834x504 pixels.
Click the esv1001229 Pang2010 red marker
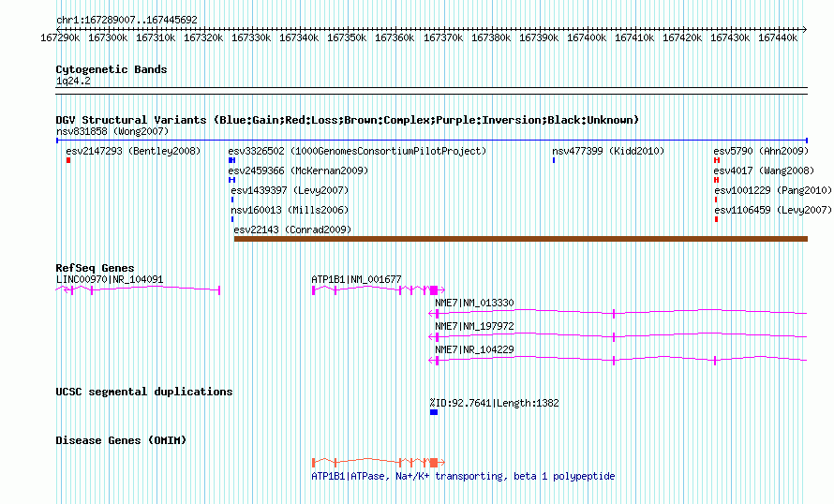(716, 200)
